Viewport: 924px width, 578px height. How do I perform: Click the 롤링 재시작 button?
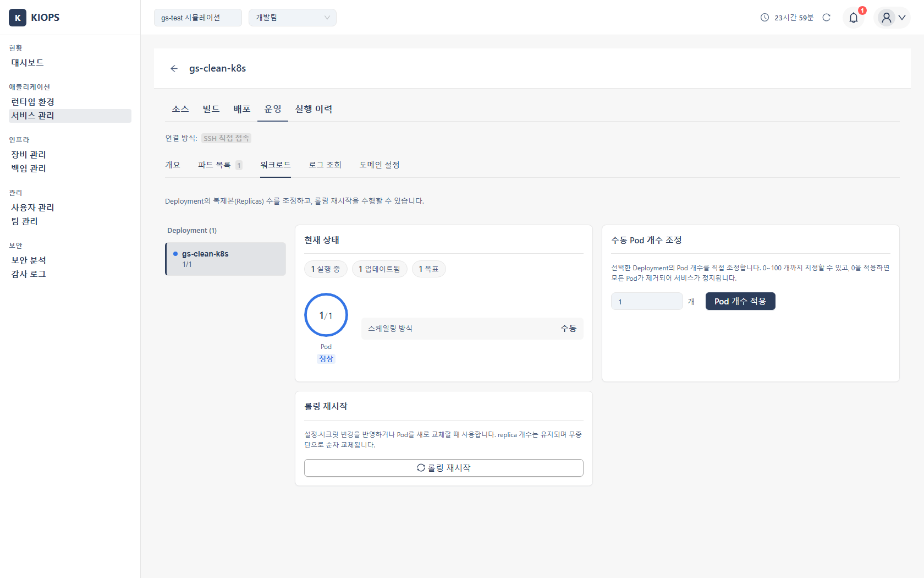tap(444, 468)
